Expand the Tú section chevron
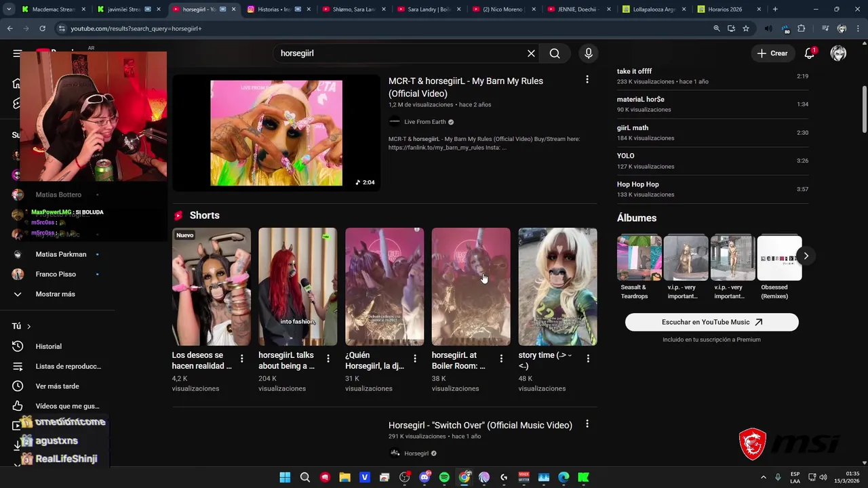The width and height of the screenshot is (868, 488). (28, 326)
